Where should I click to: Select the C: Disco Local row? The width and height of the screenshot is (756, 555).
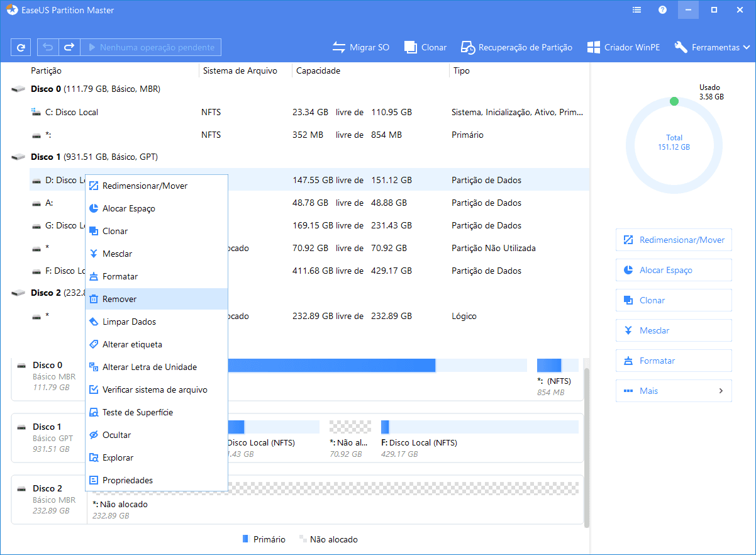pyautogui.click(x=309, y=112)
